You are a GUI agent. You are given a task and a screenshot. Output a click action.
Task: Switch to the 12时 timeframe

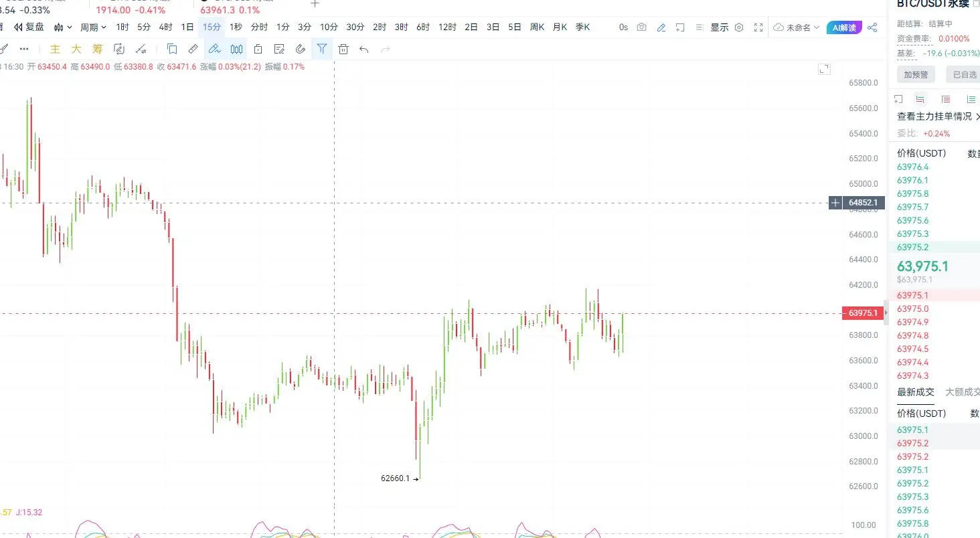(447, 27)
